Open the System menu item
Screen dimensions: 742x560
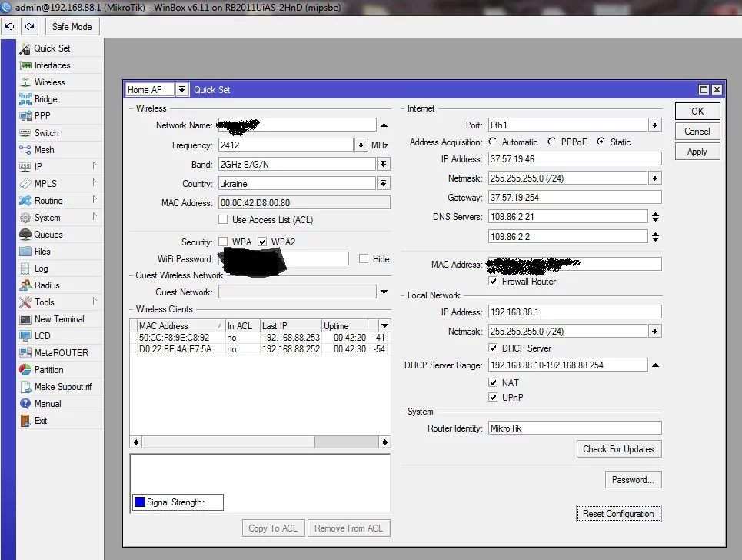[x=47, y=218]
